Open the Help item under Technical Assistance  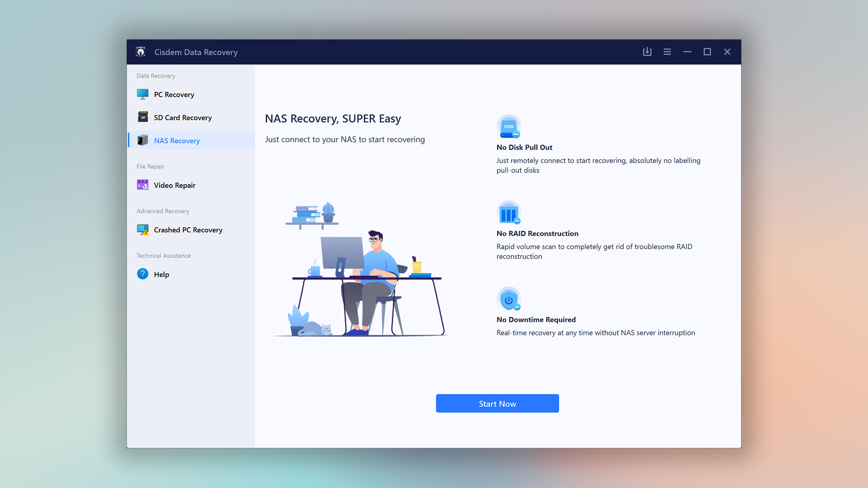click(x=191, y=274)
